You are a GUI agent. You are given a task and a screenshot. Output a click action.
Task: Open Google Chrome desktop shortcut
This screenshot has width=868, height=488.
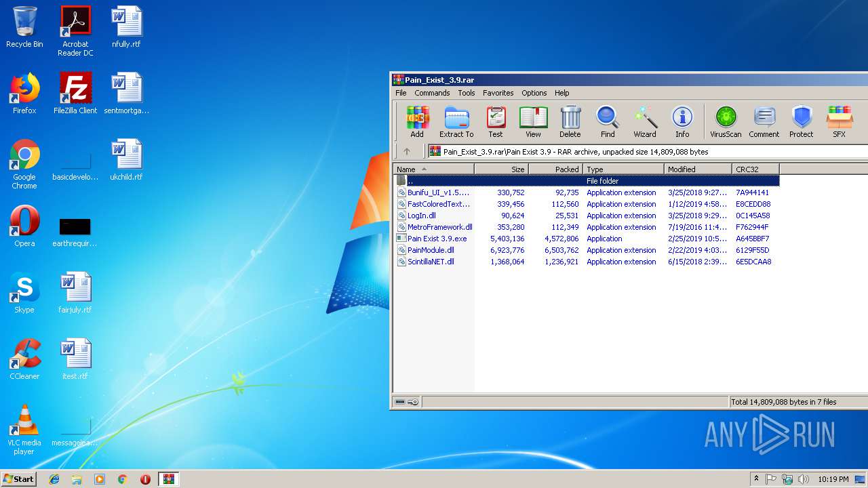pyautogui.click(x=24, y=165)
